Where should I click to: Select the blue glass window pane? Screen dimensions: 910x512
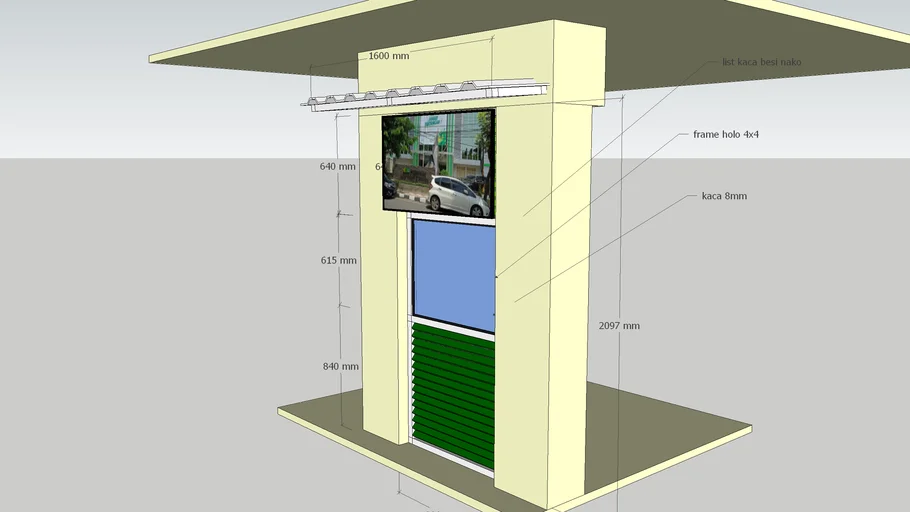pyautogui.click(x=453, y=273)
